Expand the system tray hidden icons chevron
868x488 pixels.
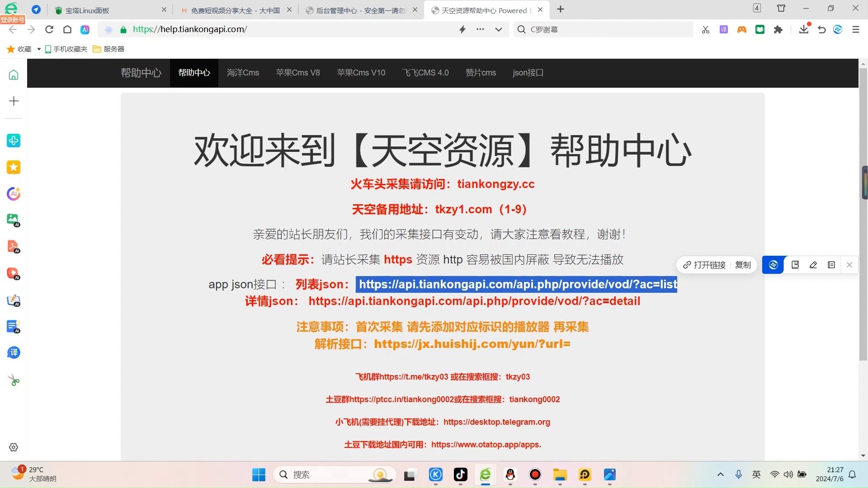coord(721,474)
